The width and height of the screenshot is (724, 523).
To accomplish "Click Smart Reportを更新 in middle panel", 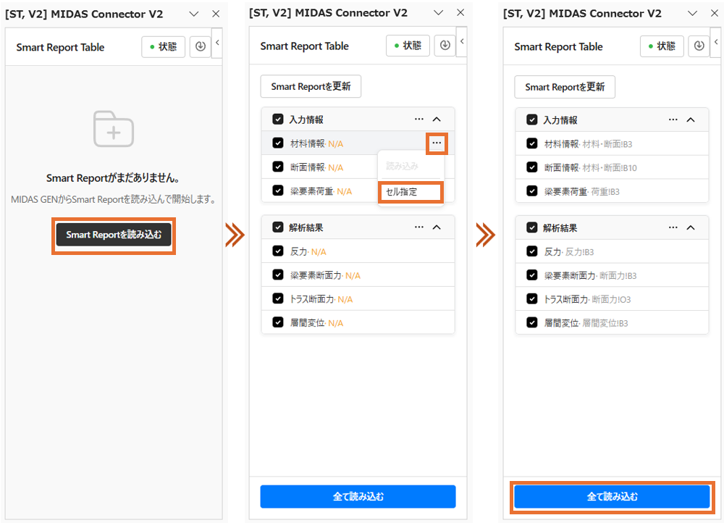I will (311, 86).
